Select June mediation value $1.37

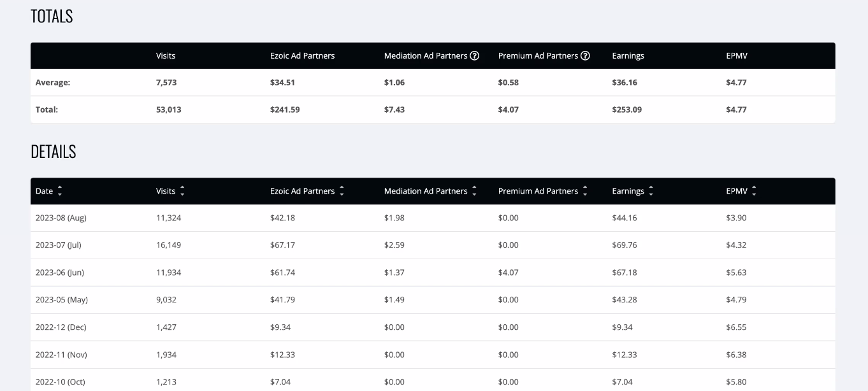394,273
